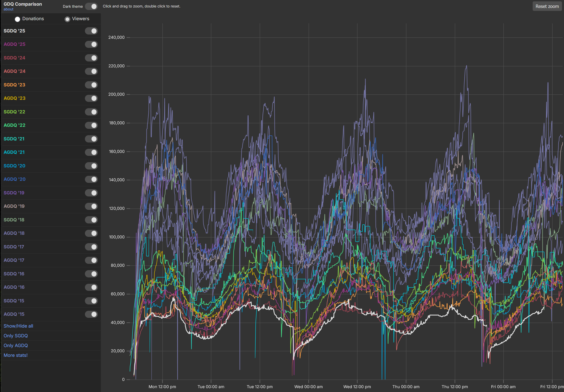The width and height of the screenshot is (564, 392).
Task: Toggle AGDQ '15 series visibility
Action: tap(91, 314)
